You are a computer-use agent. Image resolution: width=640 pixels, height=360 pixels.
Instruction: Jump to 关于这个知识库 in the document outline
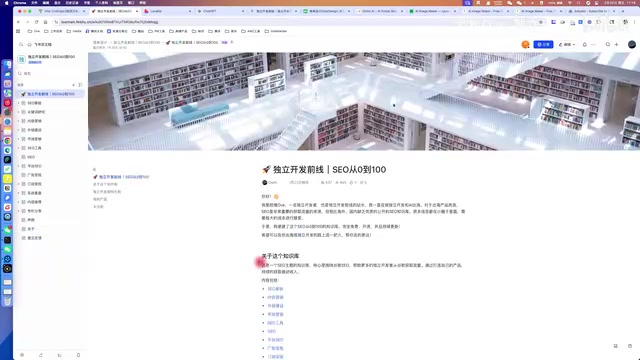click(x=105, y=184)
